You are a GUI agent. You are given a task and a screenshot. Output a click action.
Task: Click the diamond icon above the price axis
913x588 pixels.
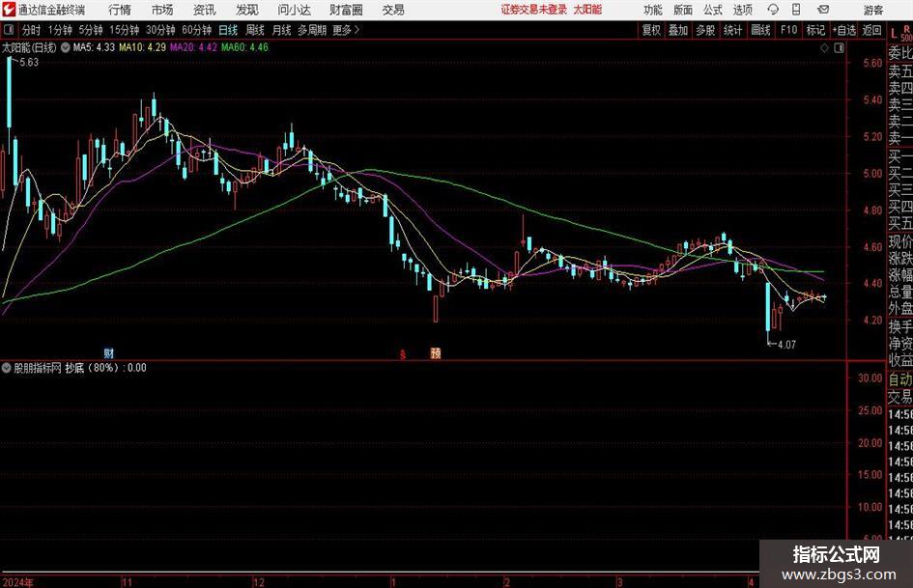(824, 47)
